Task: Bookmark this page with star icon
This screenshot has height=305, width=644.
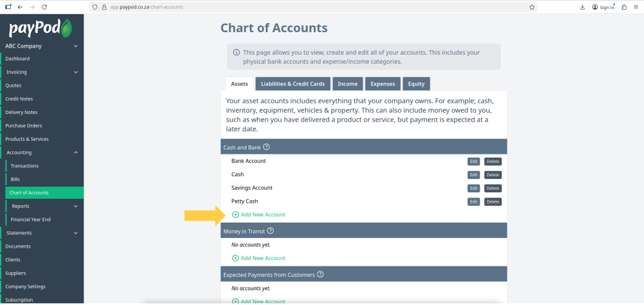Action: 532,7
